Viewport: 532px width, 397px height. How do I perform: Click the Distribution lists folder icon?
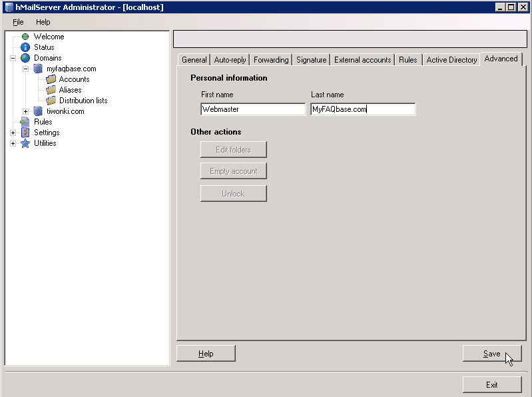click(x=51, y=101)
